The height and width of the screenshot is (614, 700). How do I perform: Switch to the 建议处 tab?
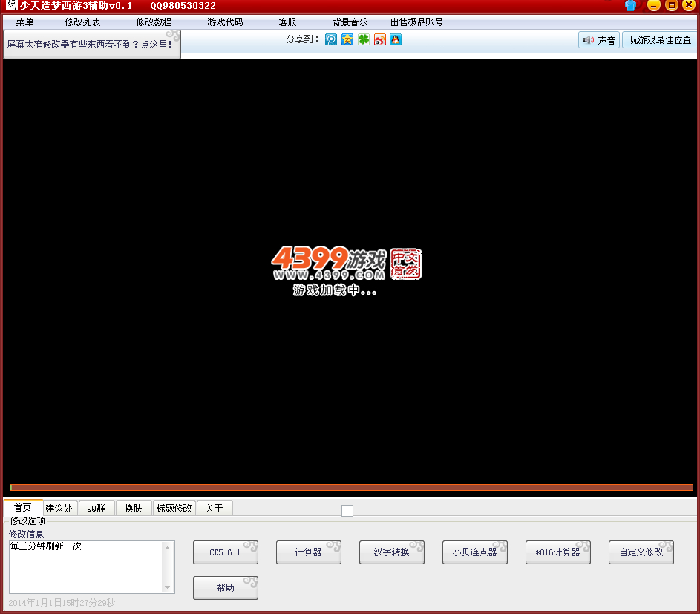(x=59, y=508)
